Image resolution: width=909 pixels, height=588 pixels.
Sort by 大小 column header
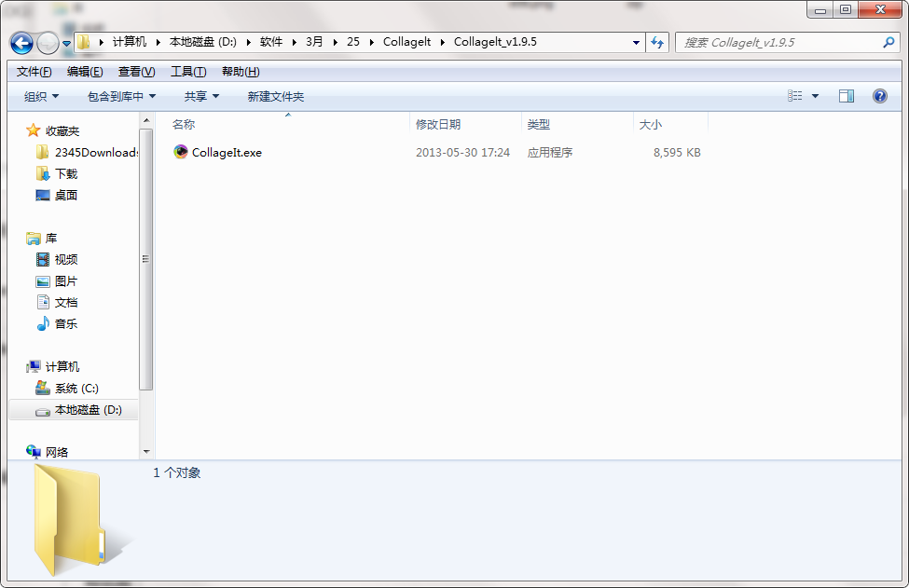650,125
